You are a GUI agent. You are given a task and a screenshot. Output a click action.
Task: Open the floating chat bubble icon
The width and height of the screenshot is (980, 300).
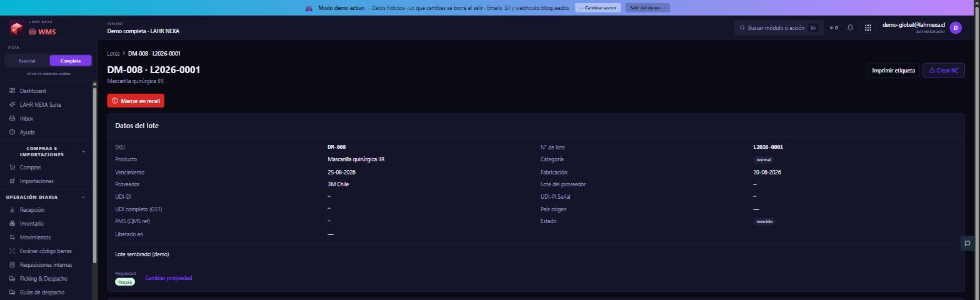coord(967,243)
